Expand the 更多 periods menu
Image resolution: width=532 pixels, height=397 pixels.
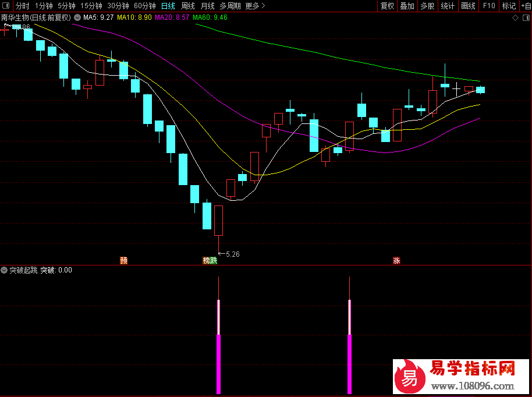point(255,6)
